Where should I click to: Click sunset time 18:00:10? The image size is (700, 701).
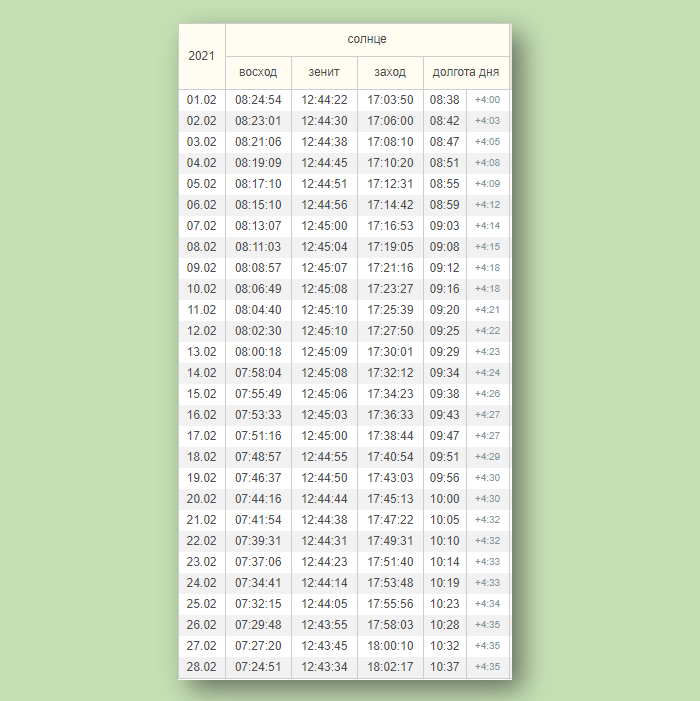tap(390, 646)
